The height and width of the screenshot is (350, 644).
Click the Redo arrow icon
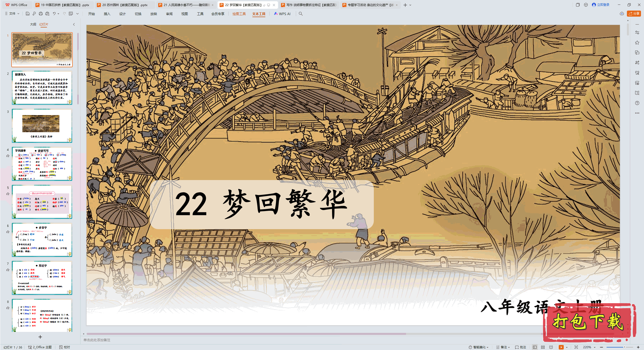coord(64,14)
